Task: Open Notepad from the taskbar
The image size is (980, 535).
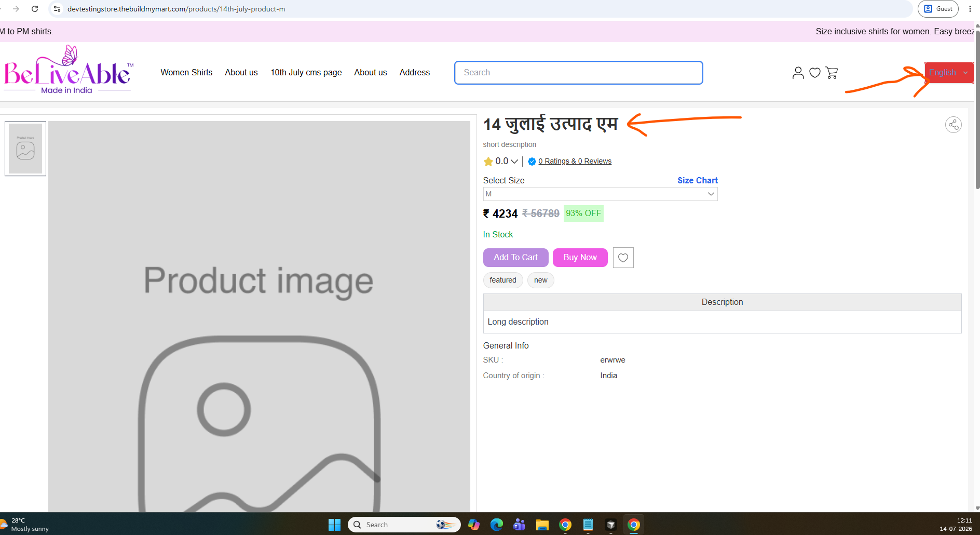Action: pos(588,525)
